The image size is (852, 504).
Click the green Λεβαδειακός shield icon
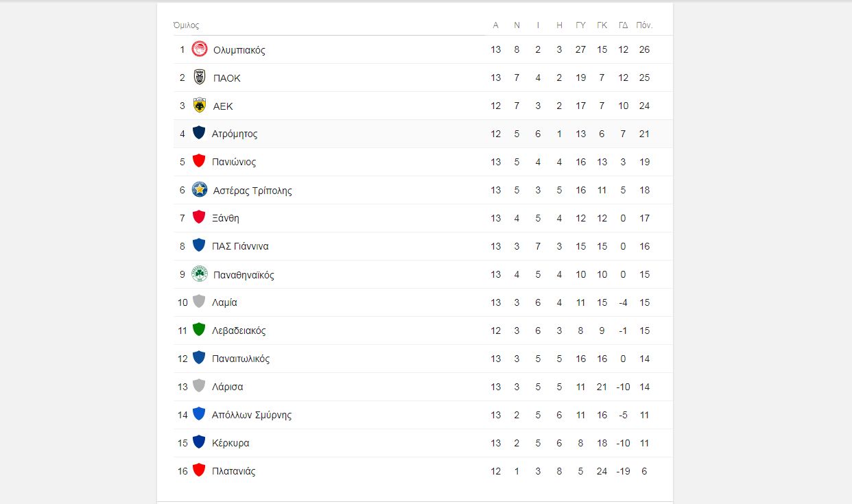199,330
